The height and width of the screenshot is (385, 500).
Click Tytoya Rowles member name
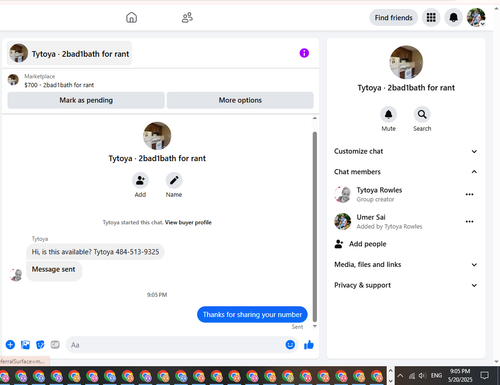pos(379,190)
